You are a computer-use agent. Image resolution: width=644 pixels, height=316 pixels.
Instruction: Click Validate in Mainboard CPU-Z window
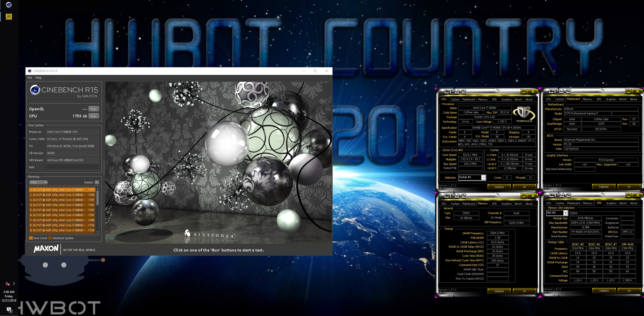click(604, 187)
